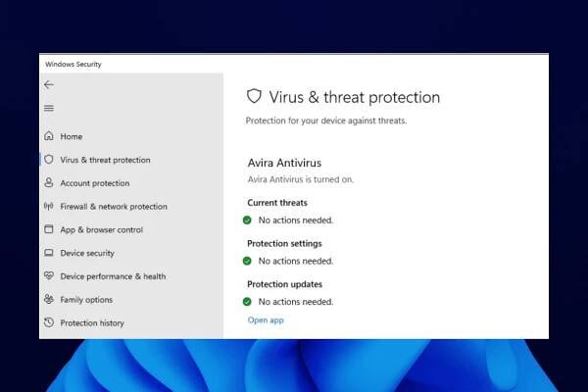Click the Account protection person icon
Image resolution: width=588 pixels, height=392 pixels.
pos(49,183)
